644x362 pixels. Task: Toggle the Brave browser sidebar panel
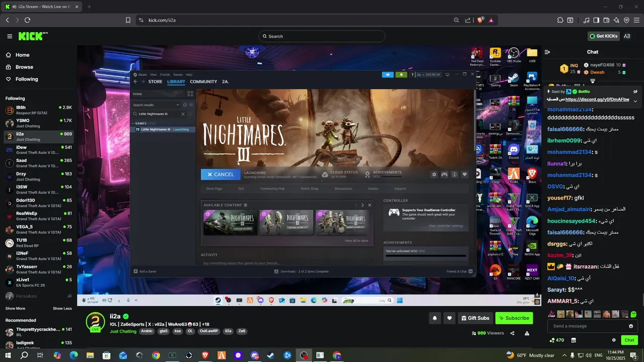tap(596, 20)
